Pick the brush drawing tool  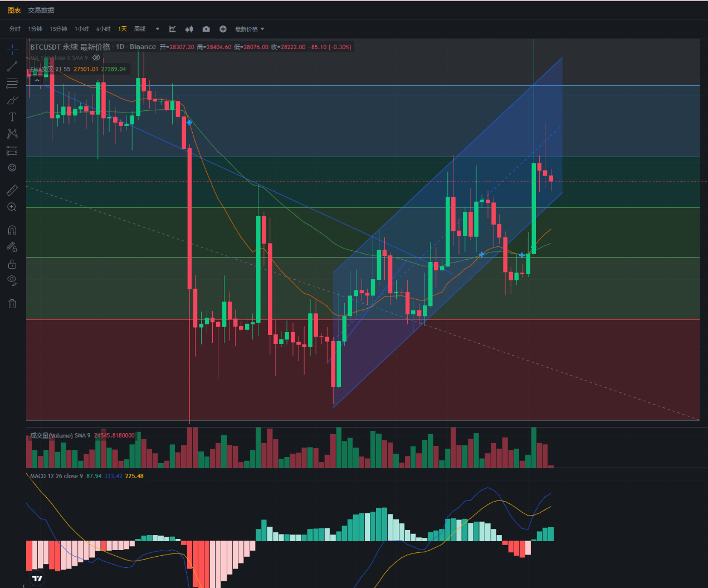point(12,100)
